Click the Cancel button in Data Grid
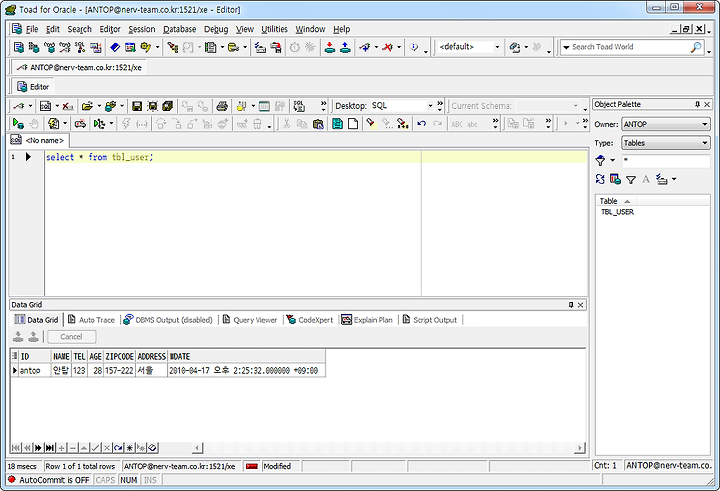The width and height of the screenshot is (720, 491). [x=72, y=337]
